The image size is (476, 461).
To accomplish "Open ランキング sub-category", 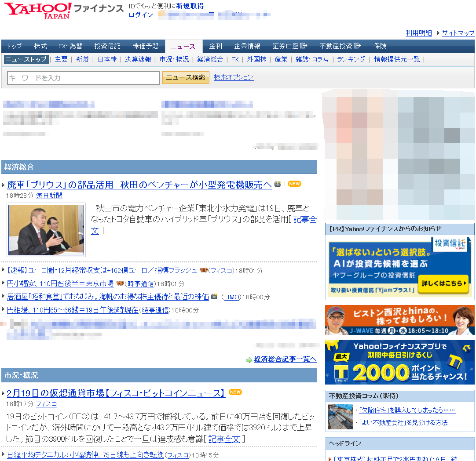I will pyautogui.click(x=351, y=59).
